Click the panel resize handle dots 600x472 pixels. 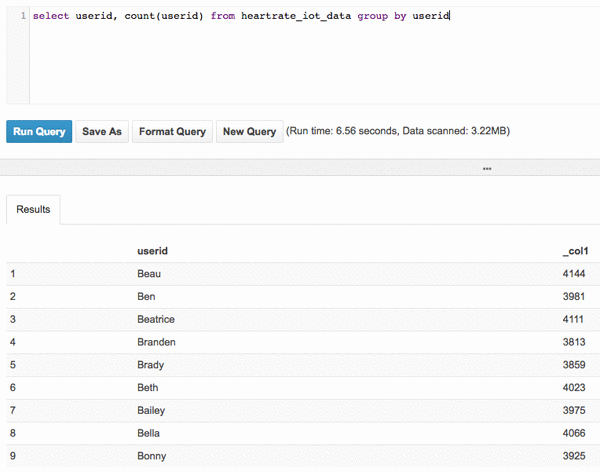(x=487, y=168)
